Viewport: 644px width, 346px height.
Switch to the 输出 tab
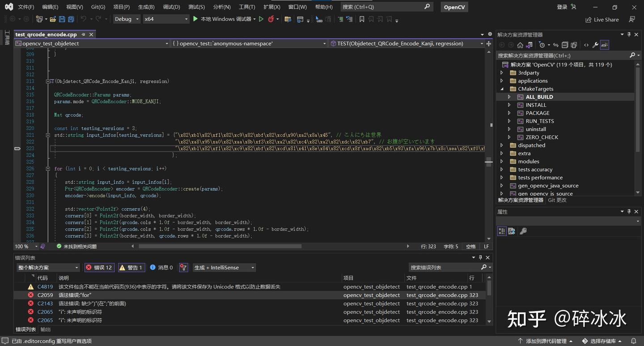click(x=46, y=329)
